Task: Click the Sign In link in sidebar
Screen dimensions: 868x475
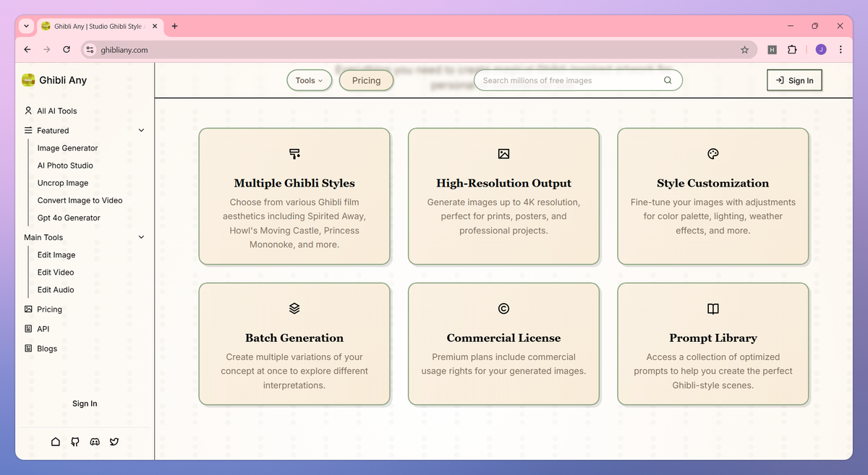Action: click(x=85, y=403)
